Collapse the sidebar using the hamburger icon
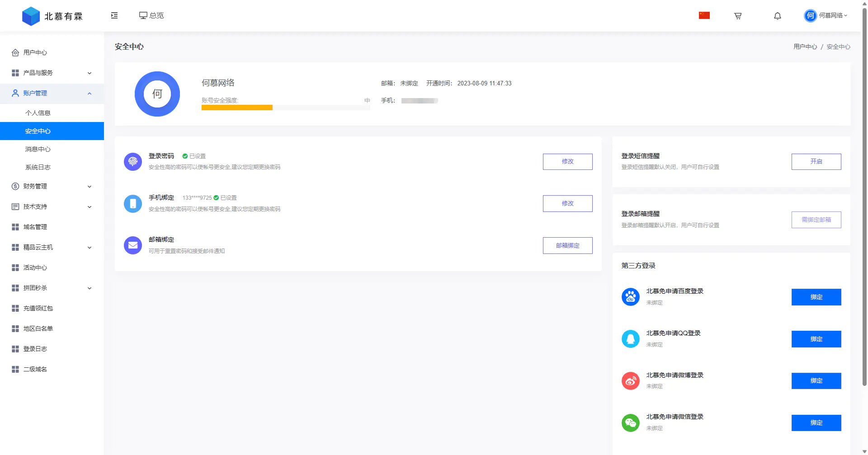Screen dimensions: 868x455 (114, 15)
